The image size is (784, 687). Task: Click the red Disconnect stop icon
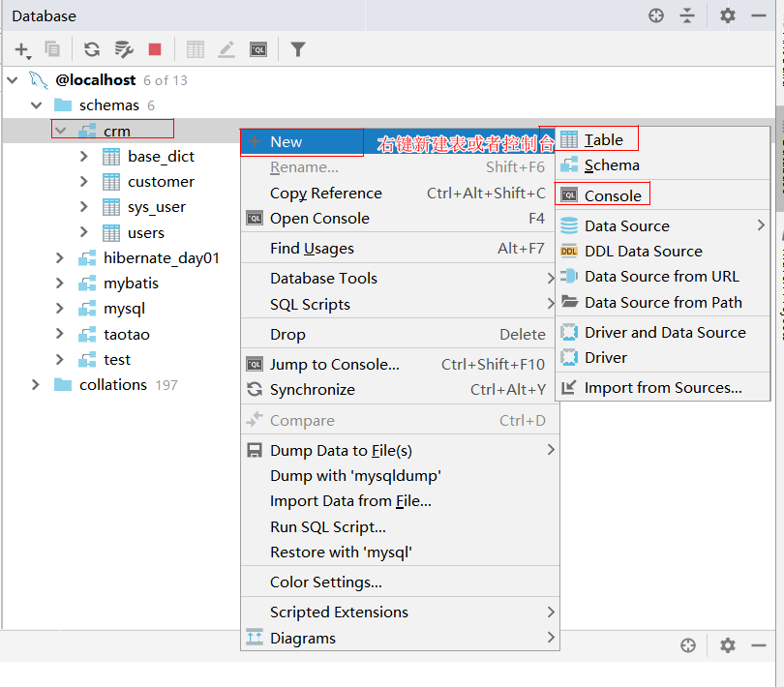tap(155, 49)
